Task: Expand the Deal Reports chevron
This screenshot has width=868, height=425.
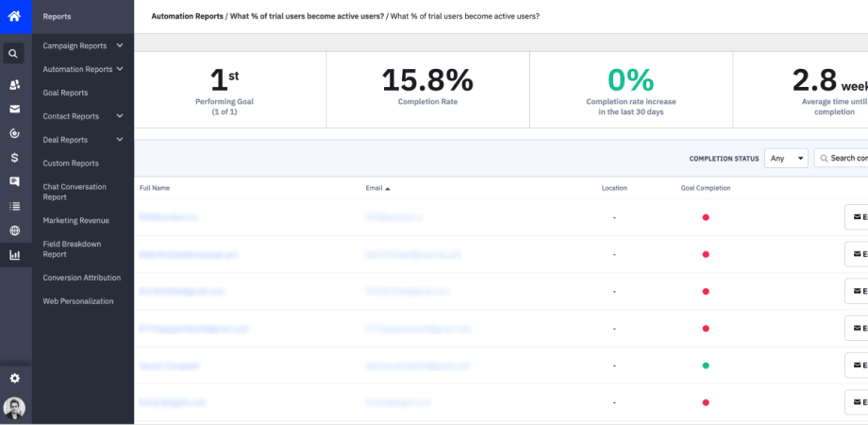Action: 120,139
